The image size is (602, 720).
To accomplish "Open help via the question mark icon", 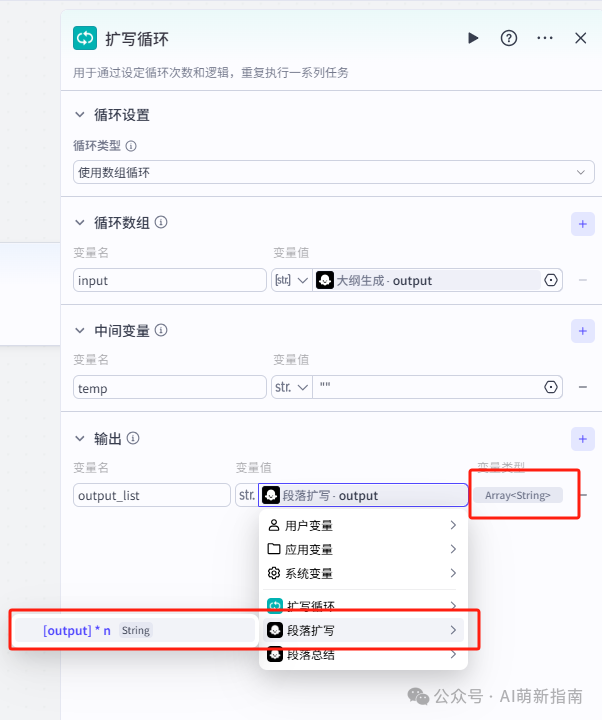I will point(509,38).
